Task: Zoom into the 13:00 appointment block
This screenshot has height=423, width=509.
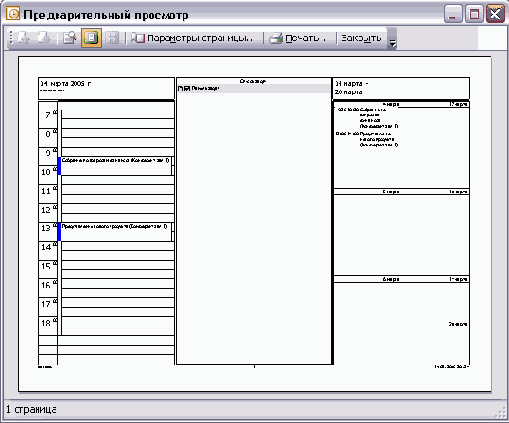Action: click(116, 232)
